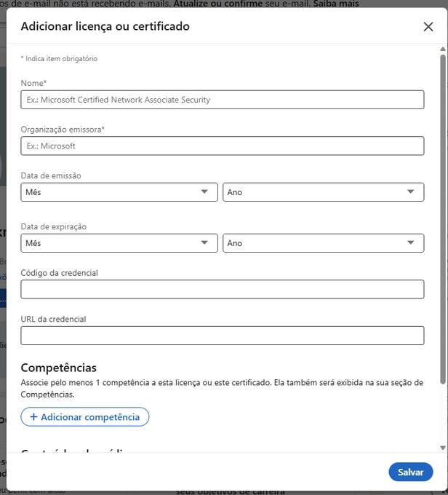Click into the Nome text field
Viewport: 448px width, 495px height.
[x=222, y=100]
